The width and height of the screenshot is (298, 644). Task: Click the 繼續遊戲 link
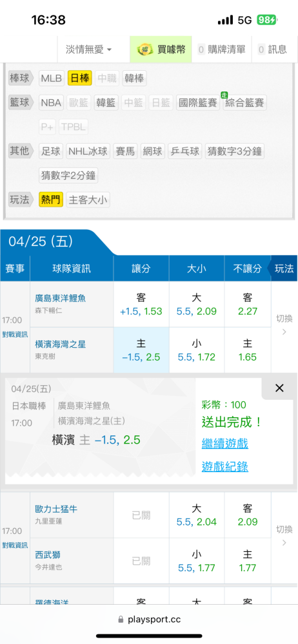click(224, 444)
